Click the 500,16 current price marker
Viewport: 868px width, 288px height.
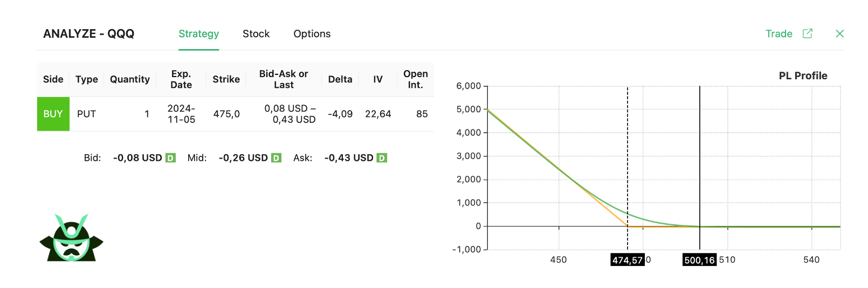coord(699,260)
